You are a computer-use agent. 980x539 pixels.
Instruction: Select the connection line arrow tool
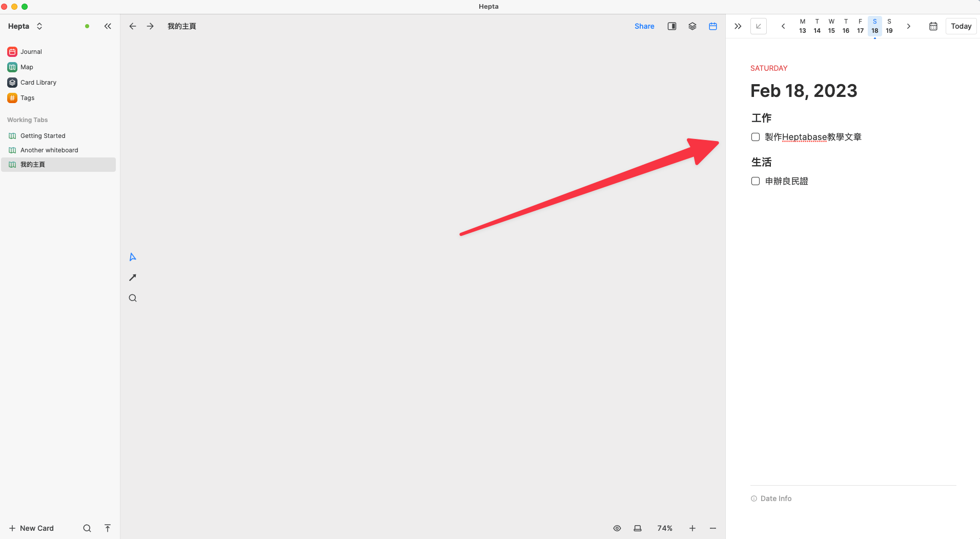pyautogui.click(x=133, y=277)
